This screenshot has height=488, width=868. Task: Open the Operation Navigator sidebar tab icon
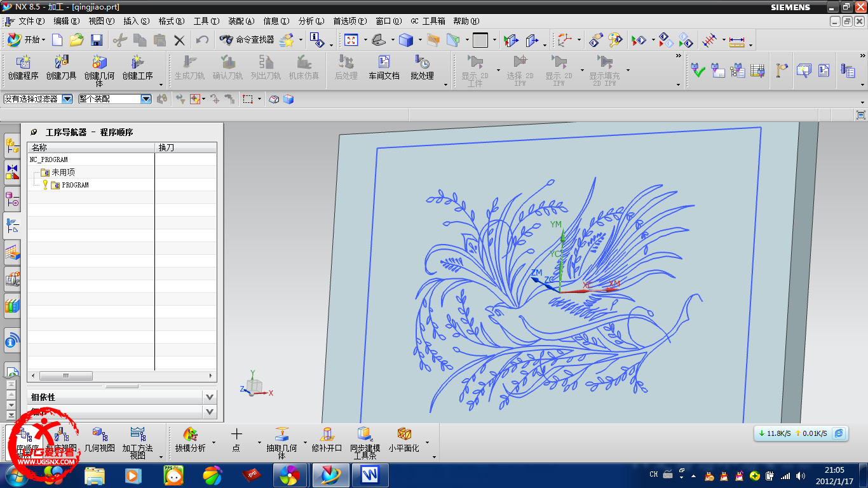click(x=12, y=225)
